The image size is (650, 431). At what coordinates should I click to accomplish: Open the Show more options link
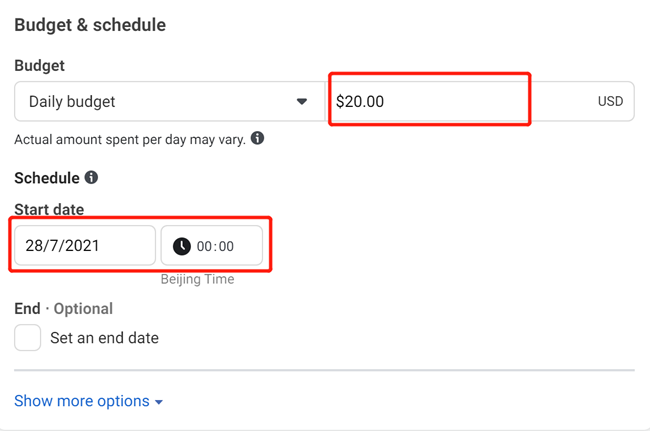82,401
